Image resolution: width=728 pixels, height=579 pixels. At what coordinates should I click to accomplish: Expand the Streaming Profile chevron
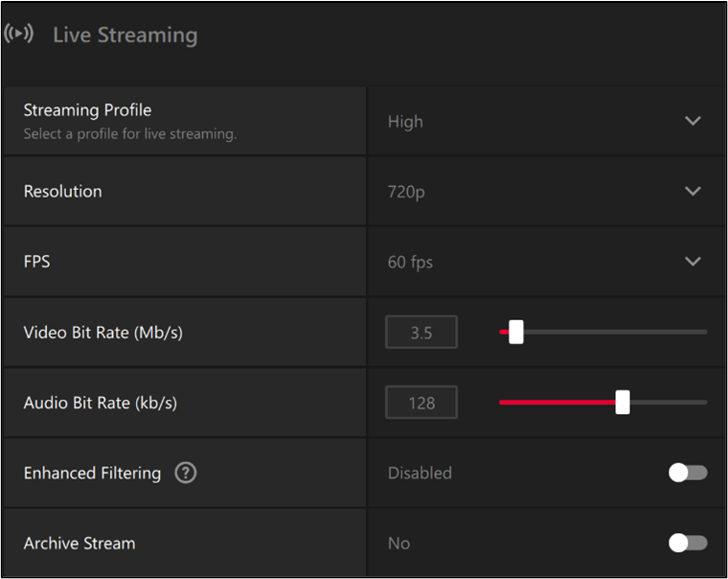click(693, 121)
